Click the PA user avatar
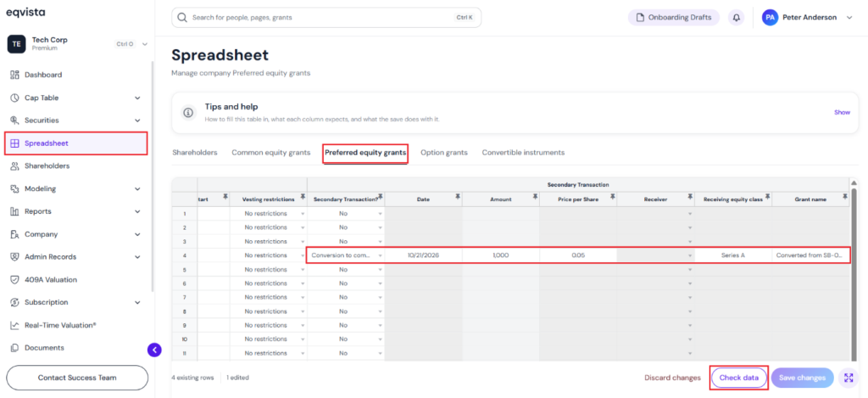The width and height of the screenshot is (868, 398). pyautogui.click(x=770, y=18)
